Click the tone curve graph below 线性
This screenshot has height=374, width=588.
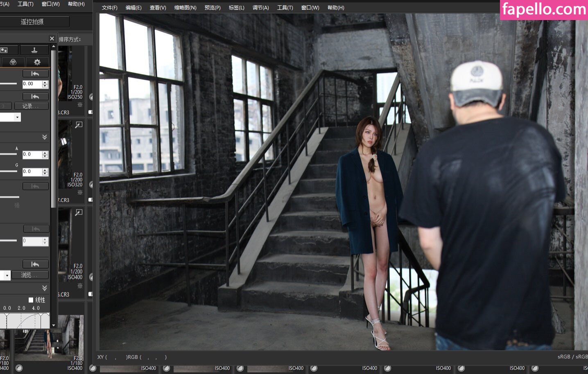click(25, 320)
